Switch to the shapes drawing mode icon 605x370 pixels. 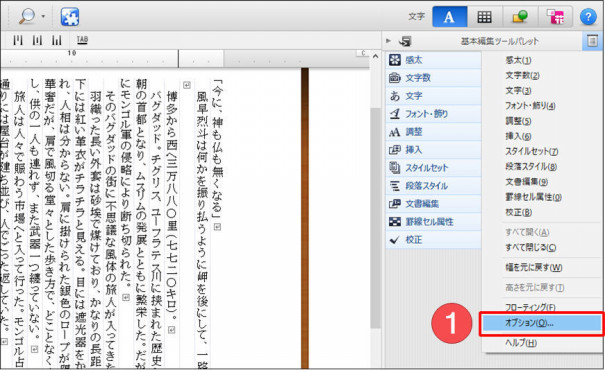(x=519, y=17)
